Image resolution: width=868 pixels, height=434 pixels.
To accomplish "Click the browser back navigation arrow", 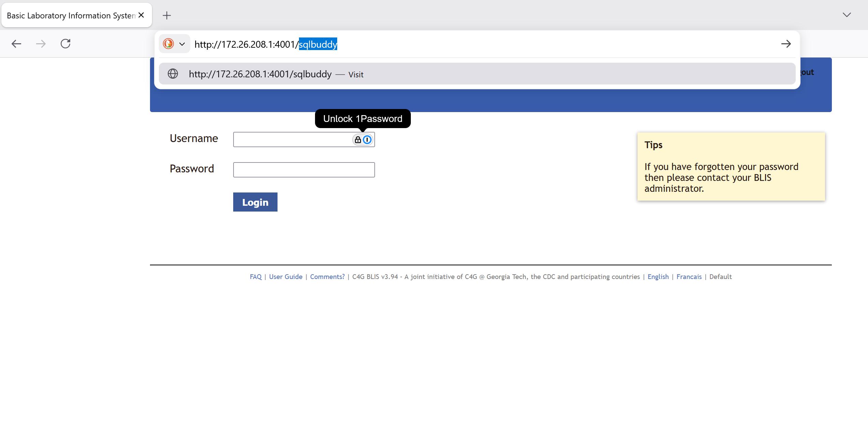I will (16, 44).
